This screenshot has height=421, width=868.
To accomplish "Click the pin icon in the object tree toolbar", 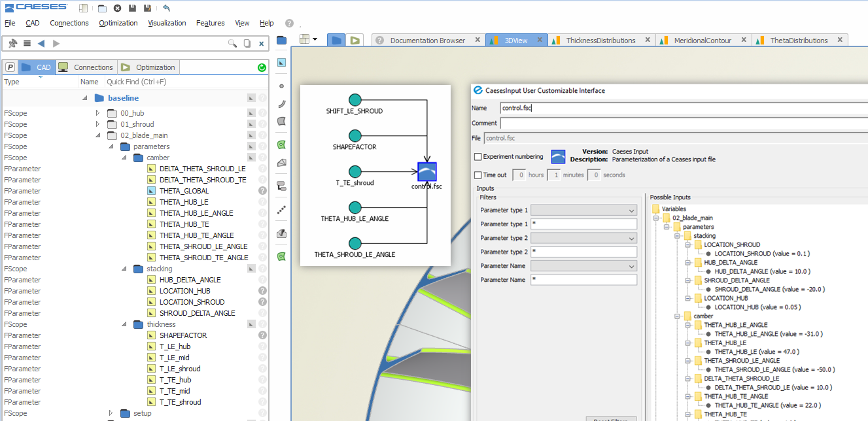I will [12, 43].
